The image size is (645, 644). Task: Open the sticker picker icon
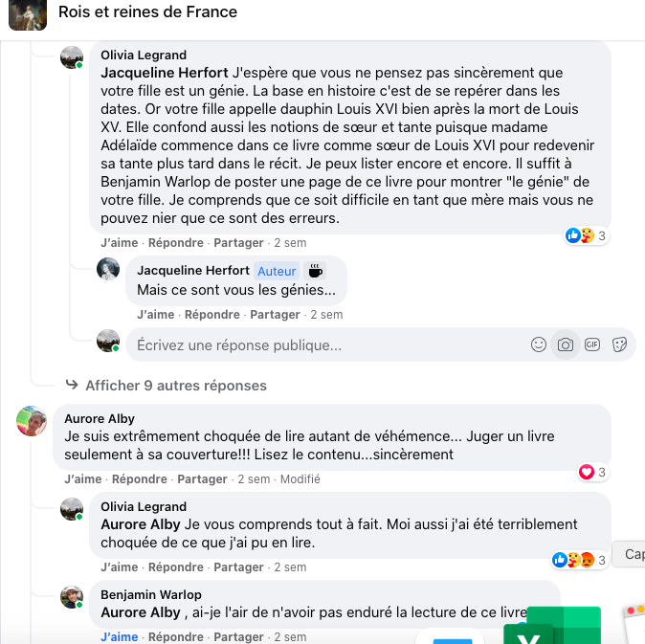[x=619, y=344]
